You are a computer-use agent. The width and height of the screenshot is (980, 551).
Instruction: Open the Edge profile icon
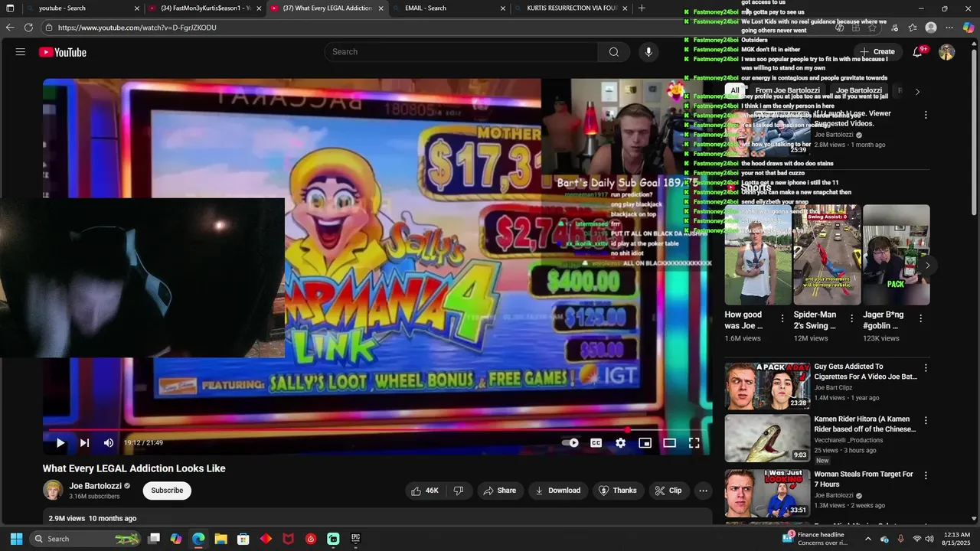point(931,28)
